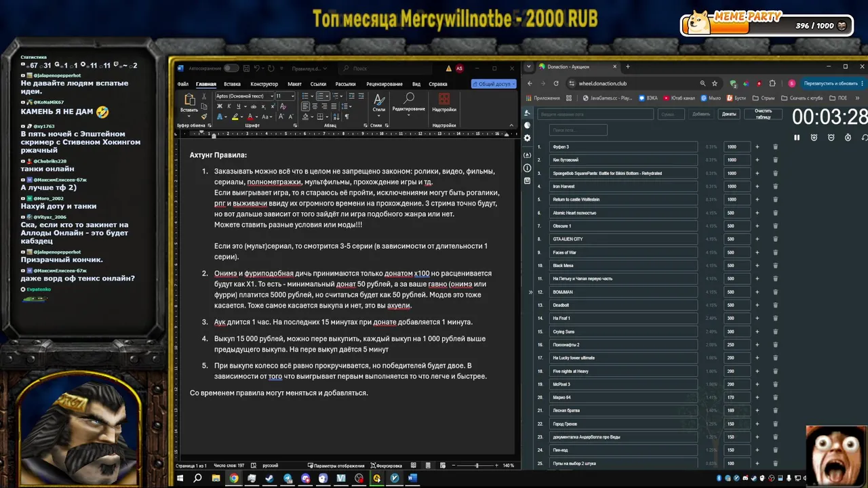
Task: Click the yellow text highlight color button
Action: (235, 117)
